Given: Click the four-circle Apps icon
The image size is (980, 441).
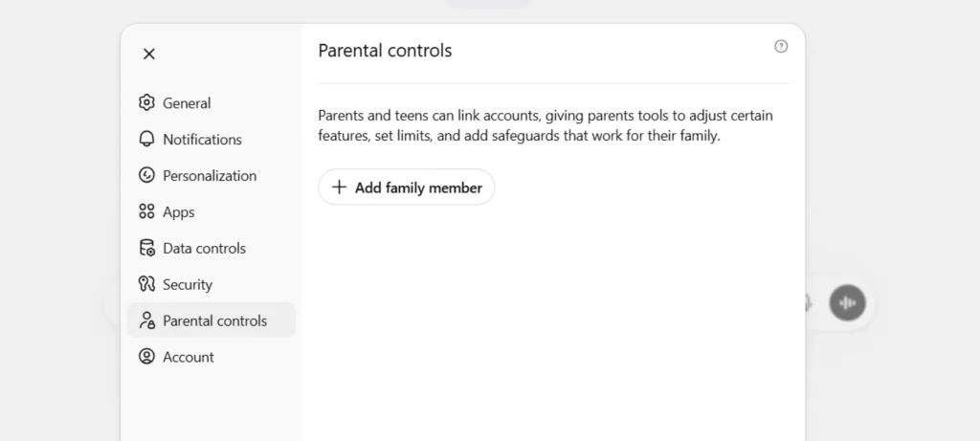Looking at the screenshot, I should click(146, 211).
